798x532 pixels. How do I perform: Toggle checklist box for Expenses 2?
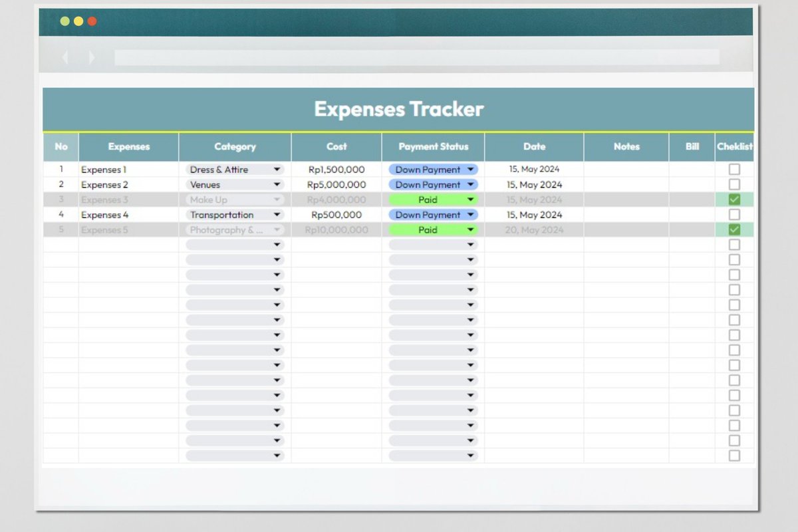click(x=734, y=184)
